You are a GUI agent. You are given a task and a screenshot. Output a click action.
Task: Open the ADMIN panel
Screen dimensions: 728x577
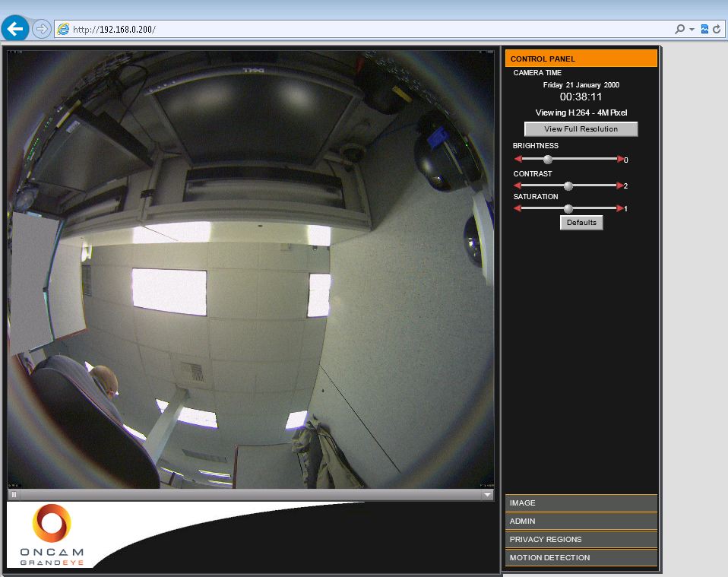pos(581,521)
